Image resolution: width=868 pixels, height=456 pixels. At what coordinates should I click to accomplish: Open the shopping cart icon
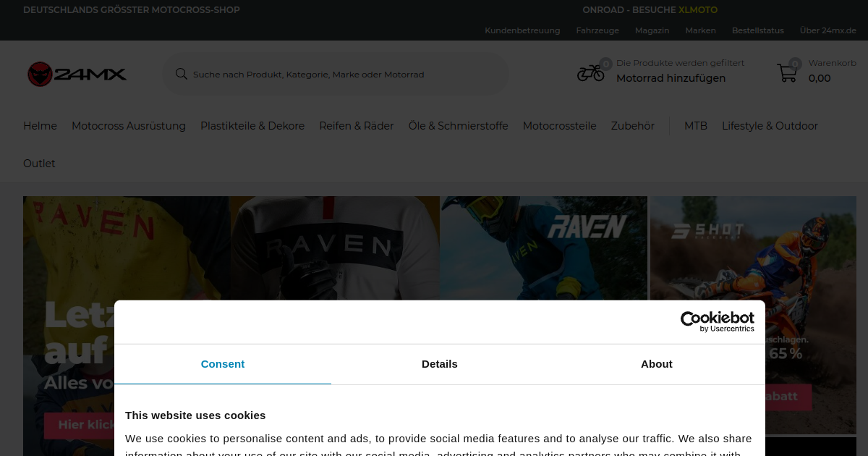pos(787,72)
